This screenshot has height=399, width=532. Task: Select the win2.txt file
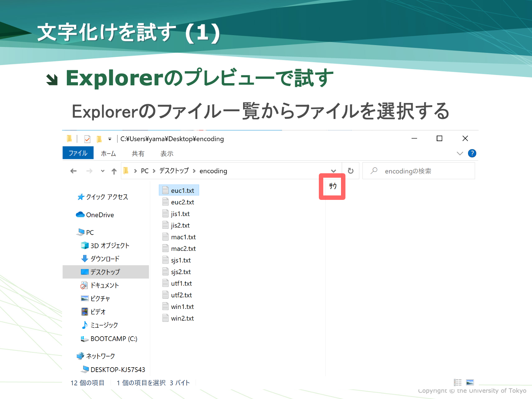[x=178, y=318]
